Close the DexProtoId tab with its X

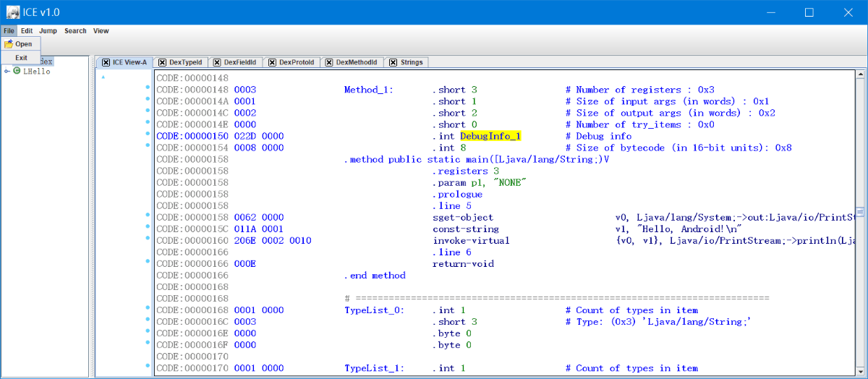(x=273, y=62)
